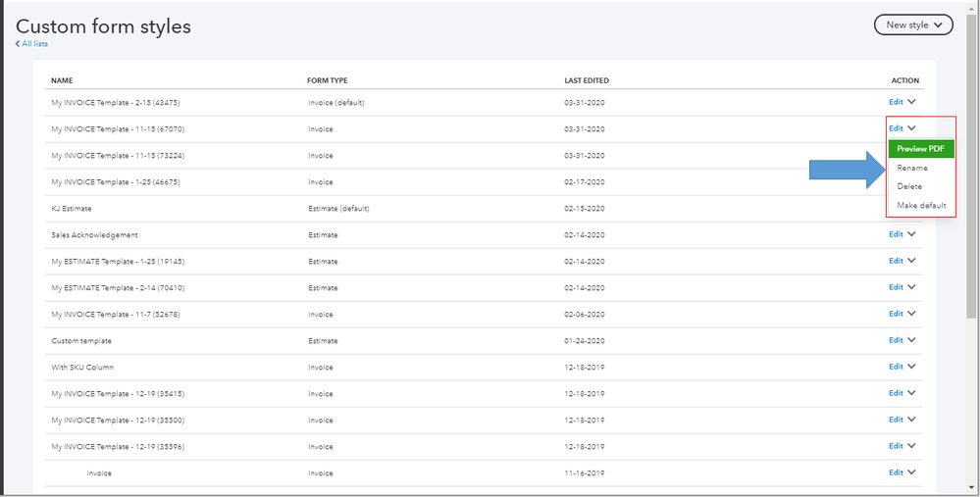Select Make default in the action menu
This screenshot has height=497, width=980.
tap(921, 205)
